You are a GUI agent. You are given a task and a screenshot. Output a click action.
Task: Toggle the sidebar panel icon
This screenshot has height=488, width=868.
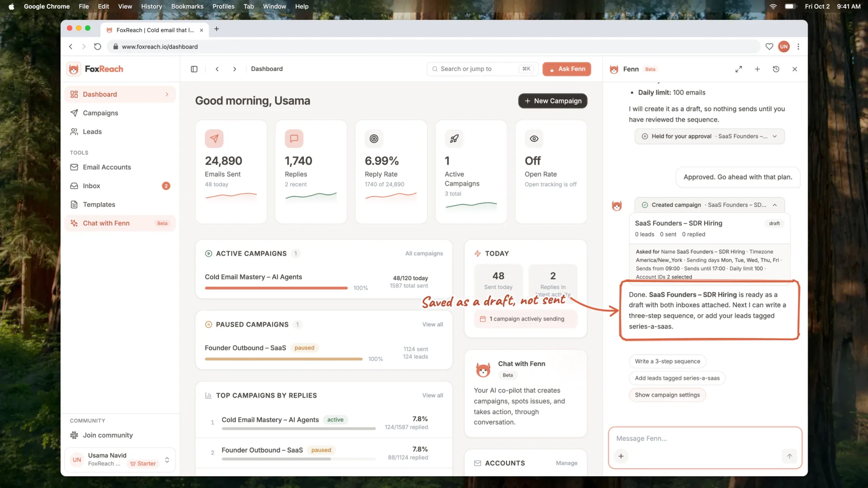[194, 69]
